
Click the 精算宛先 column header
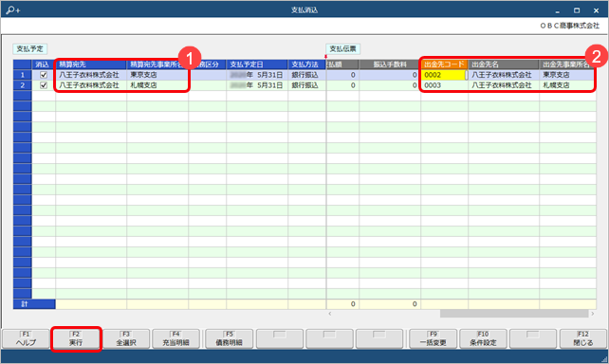91,64
